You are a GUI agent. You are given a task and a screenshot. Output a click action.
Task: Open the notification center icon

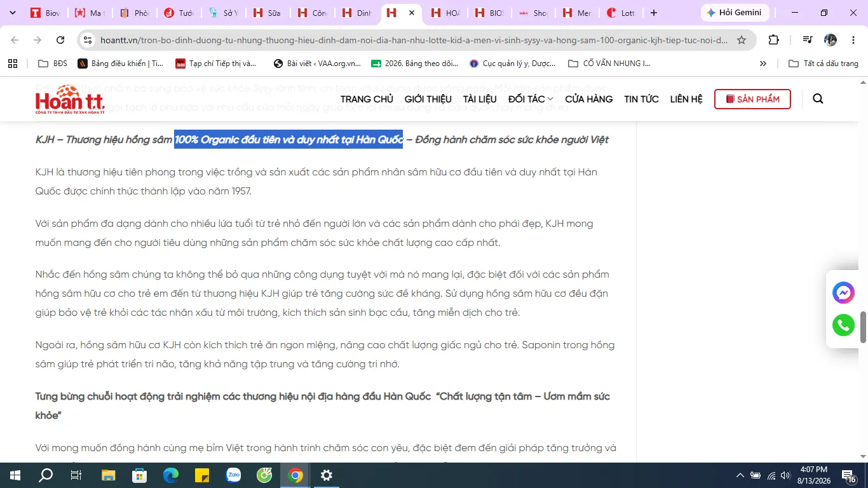click(849, 475)
